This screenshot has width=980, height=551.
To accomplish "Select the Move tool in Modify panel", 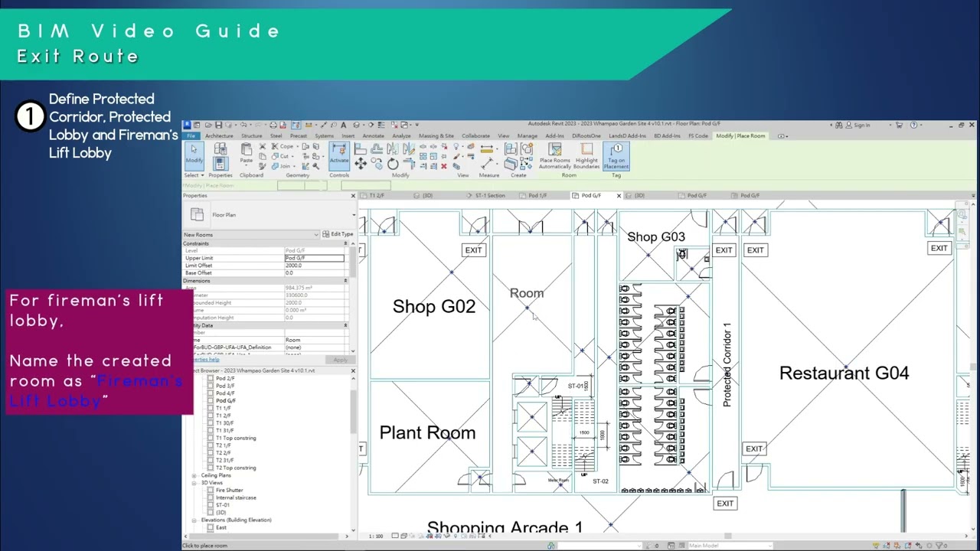I will click(361, 164).
